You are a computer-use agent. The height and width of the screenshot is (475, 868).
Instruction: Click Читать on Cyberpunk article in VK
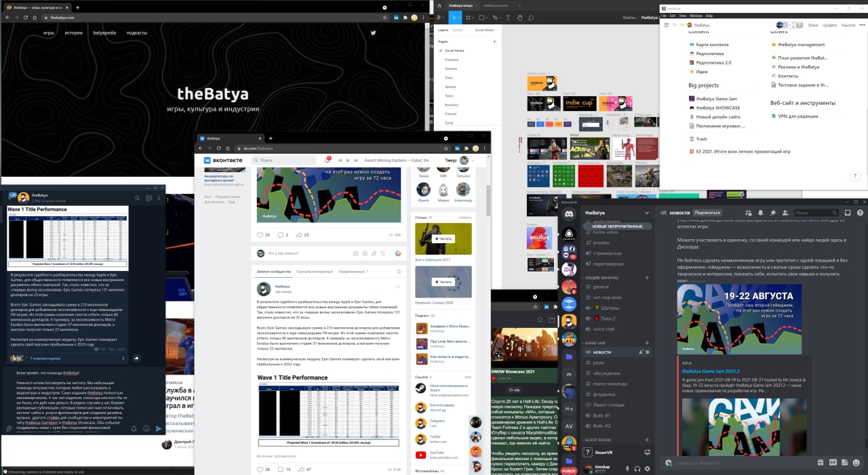coord(443,239)
